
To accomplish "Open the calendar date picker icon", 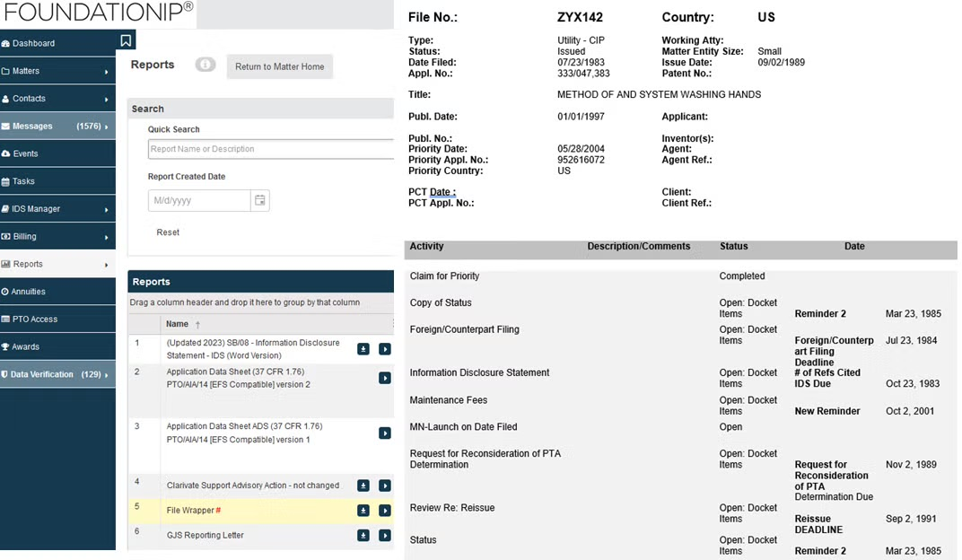I will (260, 200).
